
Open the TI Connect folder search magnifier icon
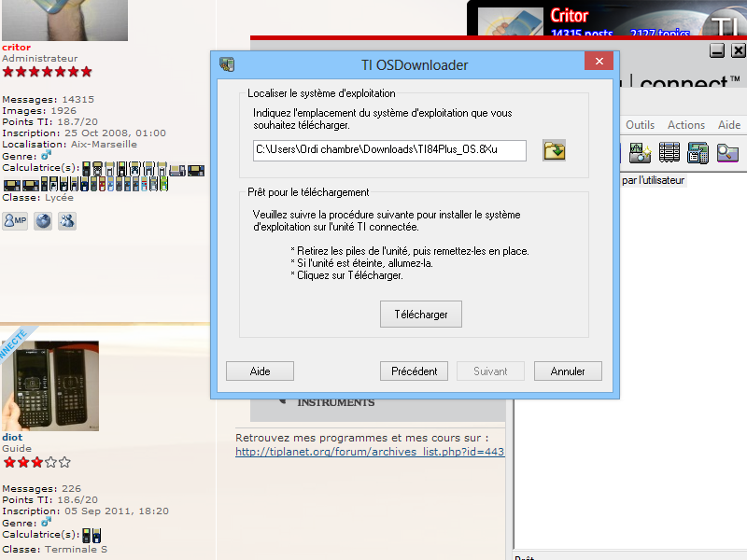(x=727, y=153)
